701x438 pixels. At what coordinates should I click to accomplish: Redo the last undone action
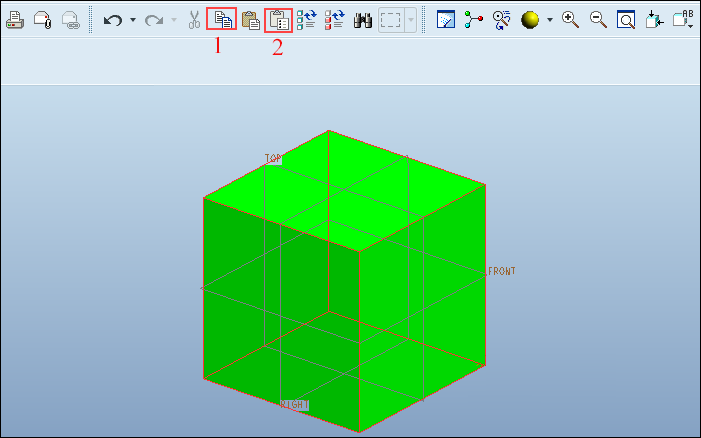[x=154, y=20]
